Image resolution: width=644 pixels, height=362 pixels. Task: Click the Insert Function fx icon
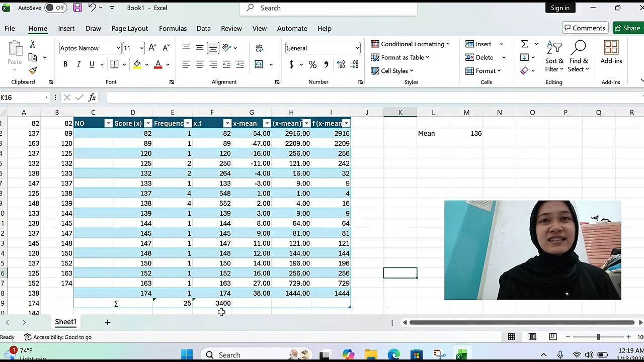pyautogui.click(x=92, y=98)
